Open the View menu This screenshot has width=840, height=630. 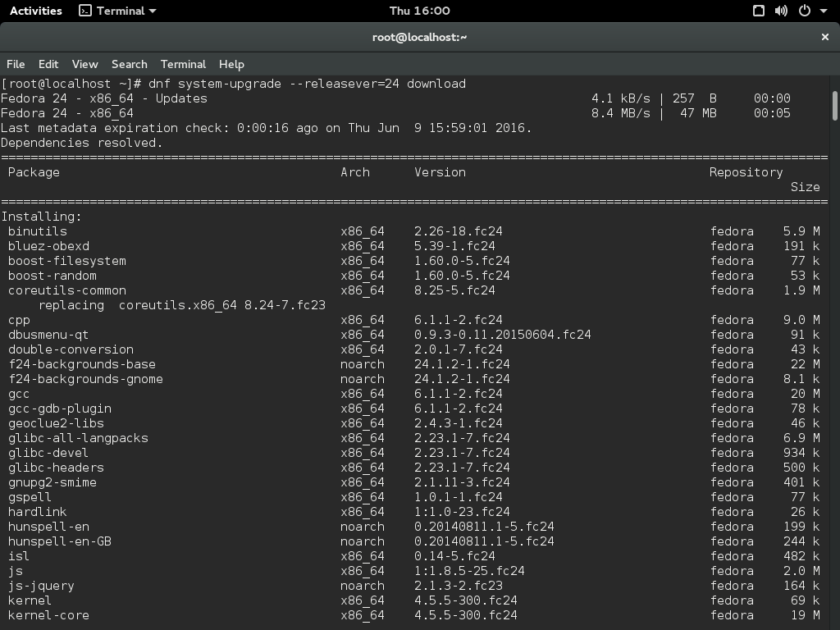click(x=84, y=64)
